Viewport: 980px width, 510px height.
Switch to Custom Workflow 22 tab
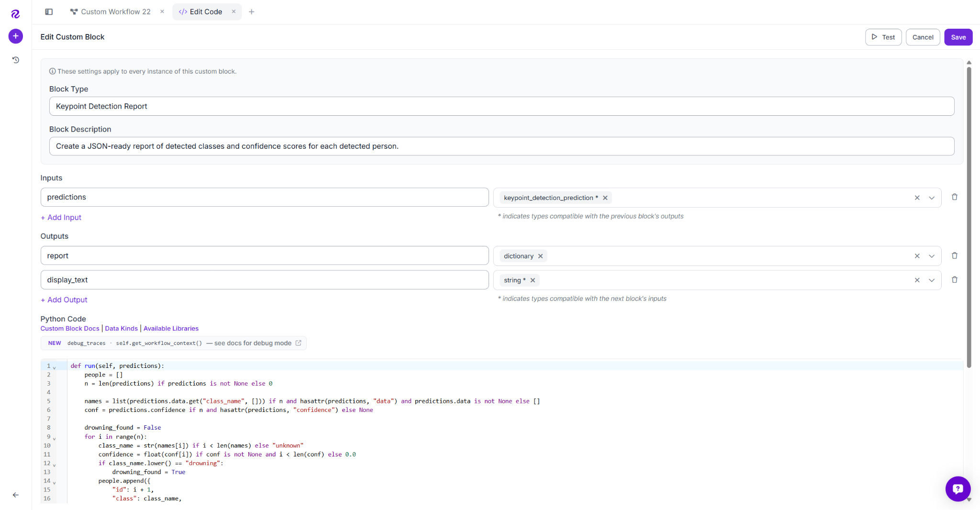[111, 11]
